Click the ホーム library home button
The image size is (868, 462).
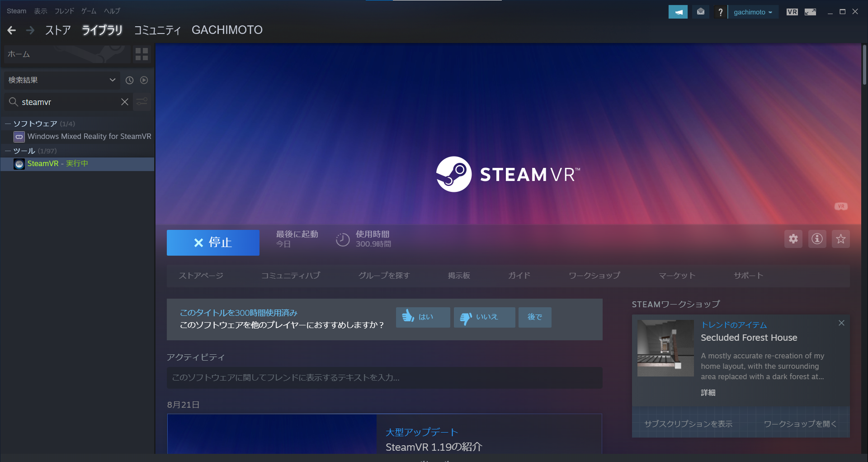coord(67,54)
